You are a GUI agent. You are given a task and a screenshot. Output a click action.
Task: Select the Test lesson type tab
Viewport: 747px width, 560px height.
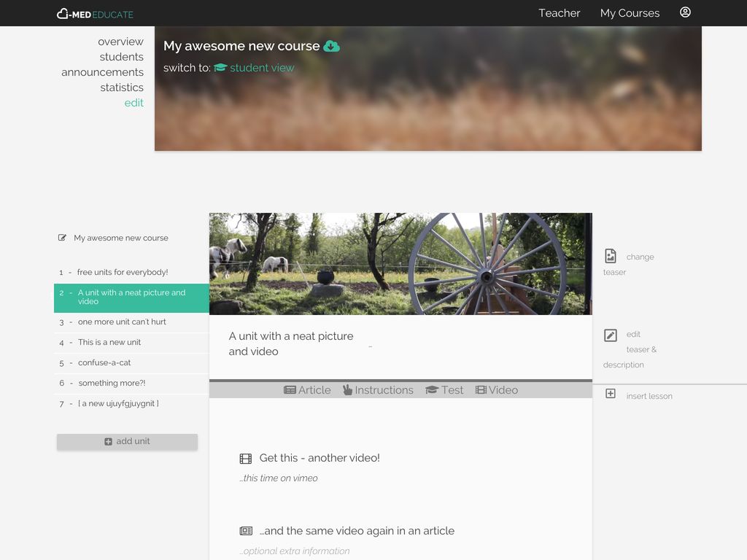pyautogui.click(x=444, y=390)
